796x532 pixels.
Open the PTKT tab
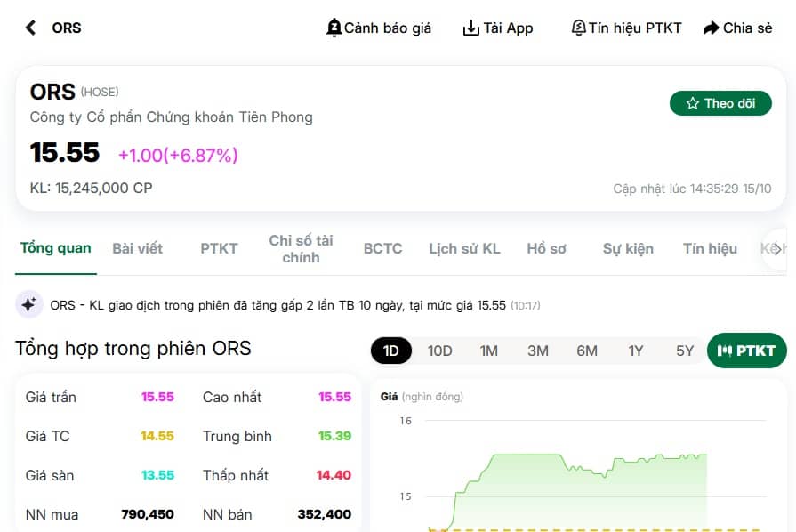219,249
